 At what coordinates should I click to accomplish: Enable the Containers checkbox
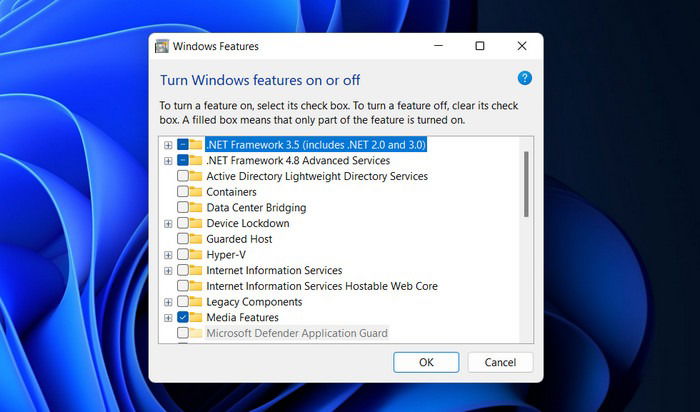click(183, 191)
